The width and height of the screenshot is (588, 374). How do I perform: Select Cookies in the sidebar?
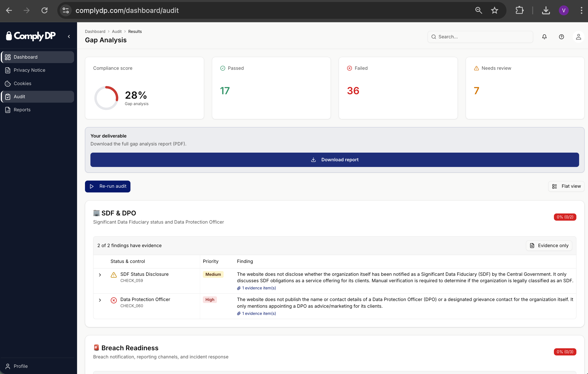click(22, 83)
